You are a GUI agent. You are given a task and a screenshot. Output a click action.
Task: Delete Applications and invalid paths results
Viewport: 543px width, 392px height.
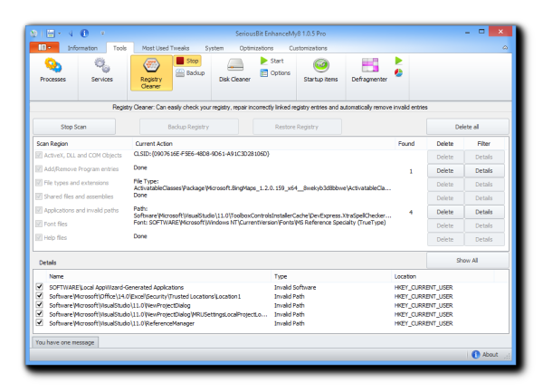(x=445, y=212)
